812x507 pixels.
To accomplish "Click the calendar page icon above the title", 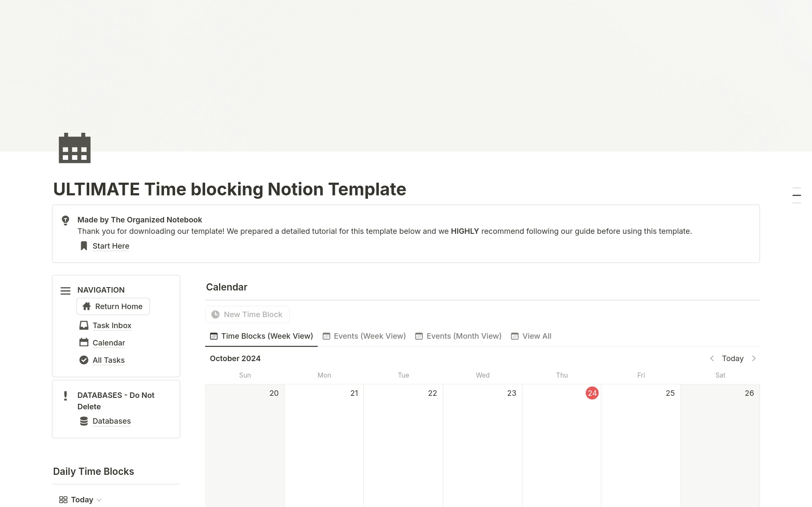I will tap(74, 148).
